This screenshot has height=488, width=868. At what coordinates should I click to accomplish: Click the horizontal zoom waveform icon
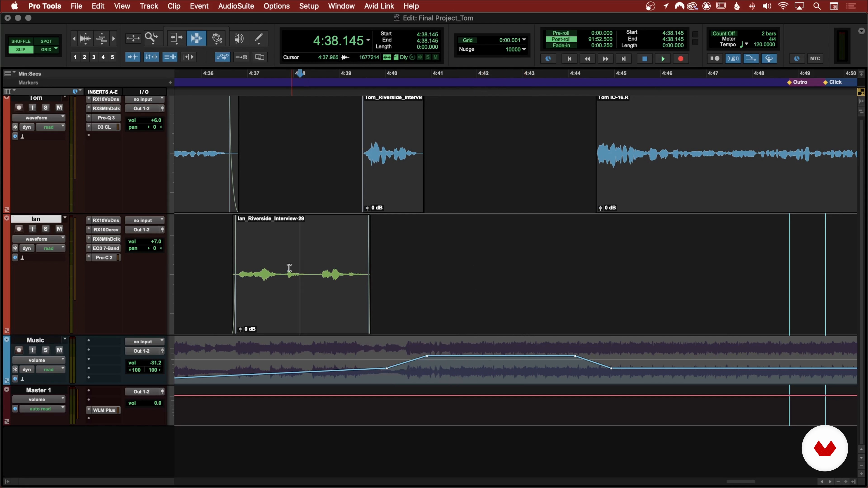point(85,38)
